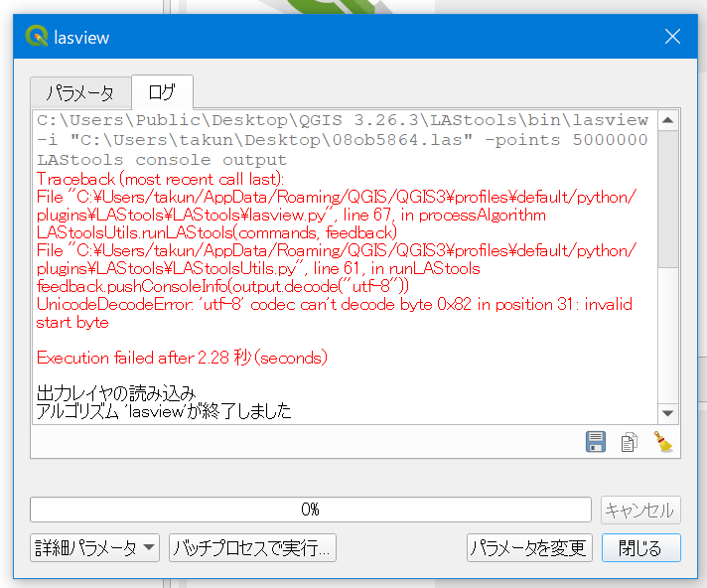Click the 出力レイヤの読み込み line

[x=116, y=393]
